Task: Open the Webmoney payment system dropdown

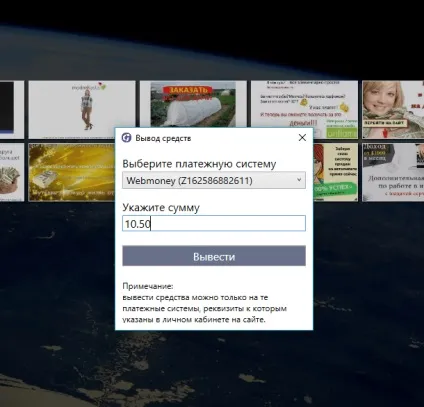Action: 214,180
